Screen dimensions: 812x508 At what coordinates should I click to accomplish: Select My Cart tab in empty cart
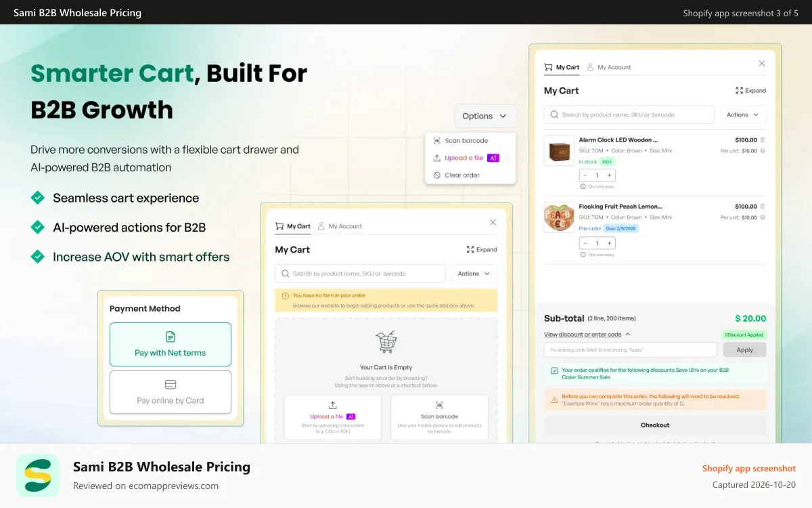coord(293,226)
